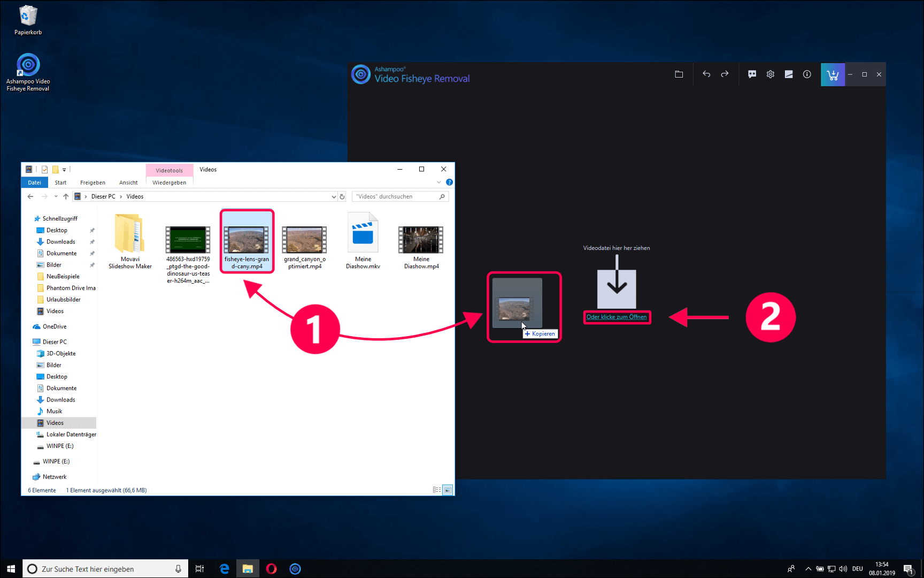This screenshot has height=578, width=924.
Task: Click 'Dieser PC' in the address breadcrumb
Action: coord(103,196)
